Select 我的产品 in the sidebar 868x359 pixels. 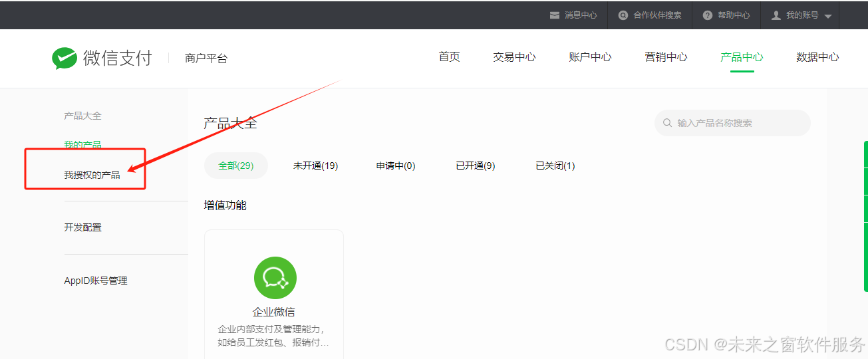(82, 145)
